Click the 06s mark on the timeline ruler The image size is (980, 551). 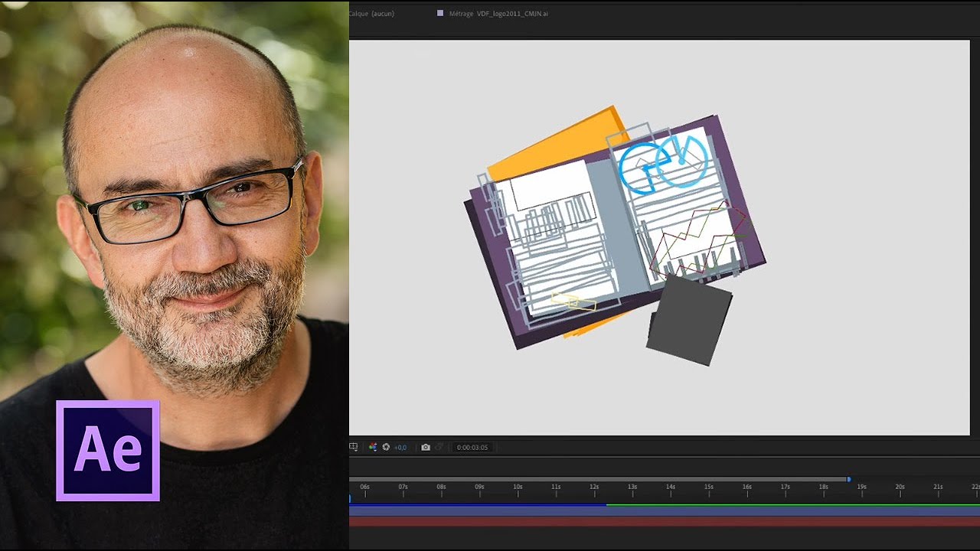[x=365, y=487]
